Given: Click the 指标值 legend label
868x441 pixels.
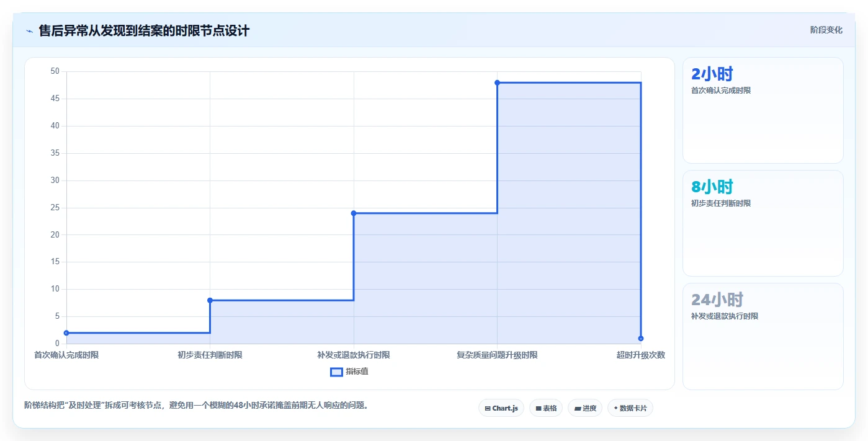Looking at the screenshot, I should (x=357, y=372).
